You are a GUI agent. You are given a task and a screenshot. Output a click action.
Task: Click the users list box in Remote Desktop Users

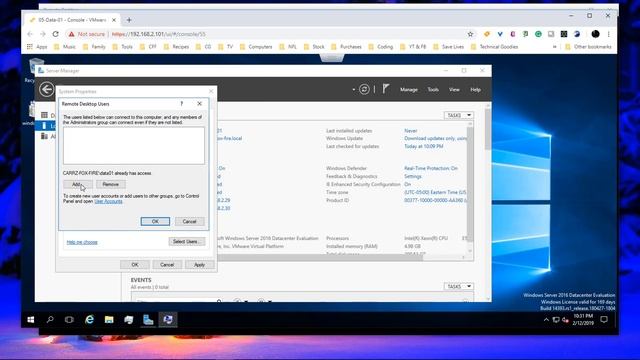[134, 146]
